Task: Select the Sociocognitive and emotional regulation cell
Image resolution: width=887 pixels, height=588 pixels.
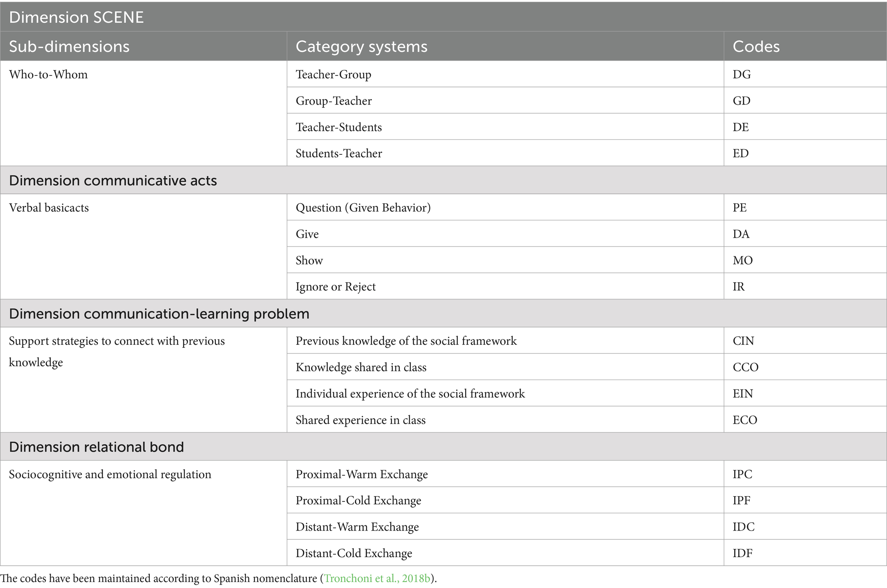Action: (143, 513)
